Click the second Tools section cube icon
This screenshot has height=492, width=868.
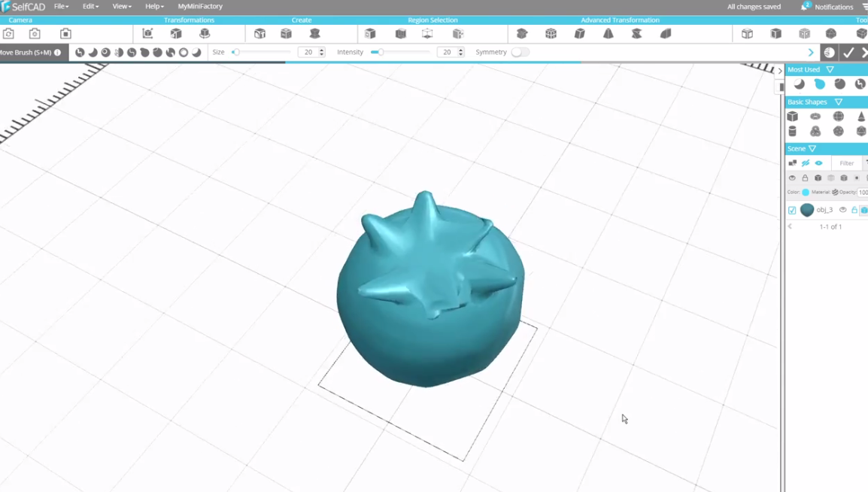pos(776,34)
